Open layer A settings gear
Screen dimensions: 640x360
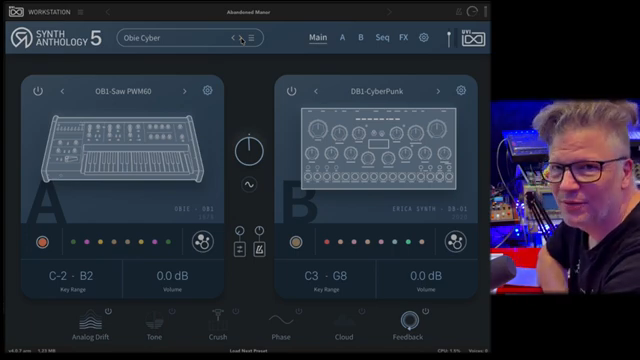pyautogui.click(x=207, y=90)
